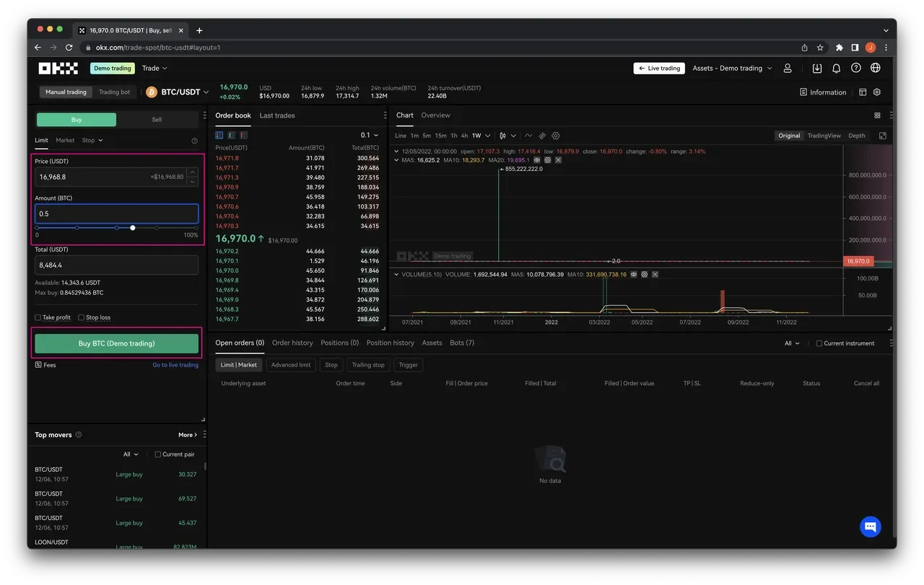Screen dimensions: 924x585
Task: Collapse the OHLC data line chevron
Action: click(x=396, y=151)
